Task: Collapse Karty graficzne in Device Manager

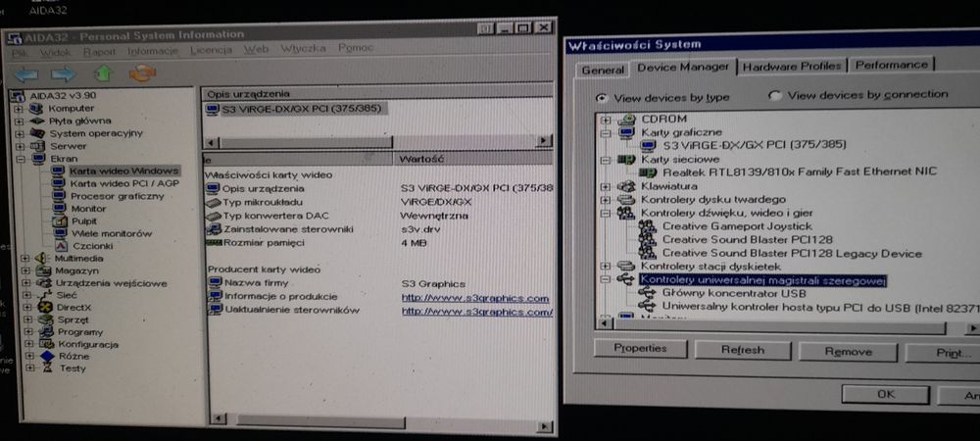Action: pyautogui.click(x=605, y=132)
